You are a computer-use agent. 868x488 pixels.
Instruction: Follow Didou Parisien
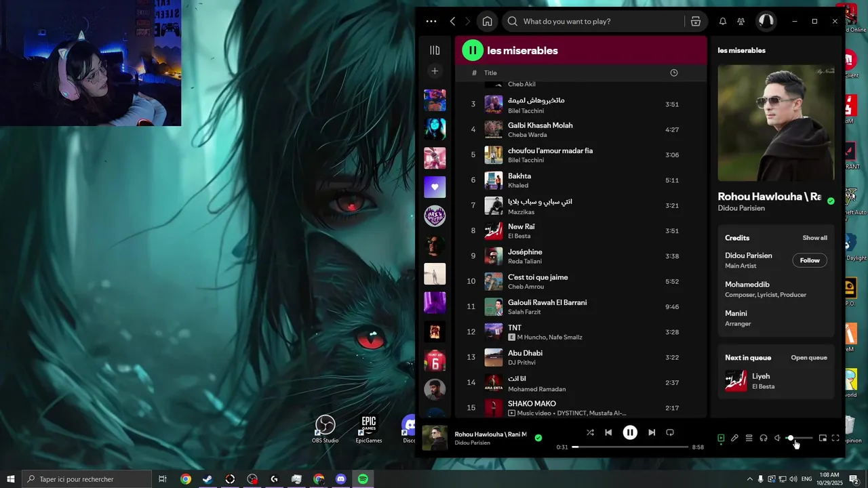coord(810,260)
